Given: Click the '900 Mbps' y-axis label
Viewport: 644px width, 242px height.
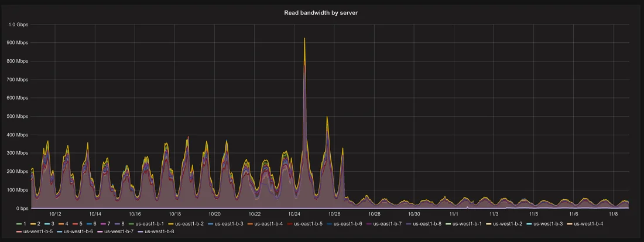Looking at the screenshot, I should pyautogui.click(x=19, y=43).
